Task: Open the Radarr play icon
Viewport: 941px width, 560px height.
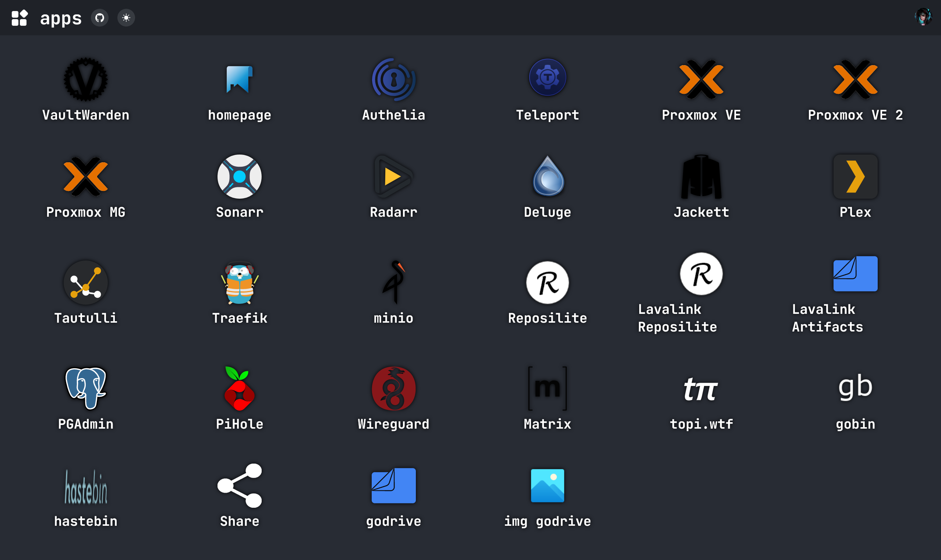Action: 393,176
